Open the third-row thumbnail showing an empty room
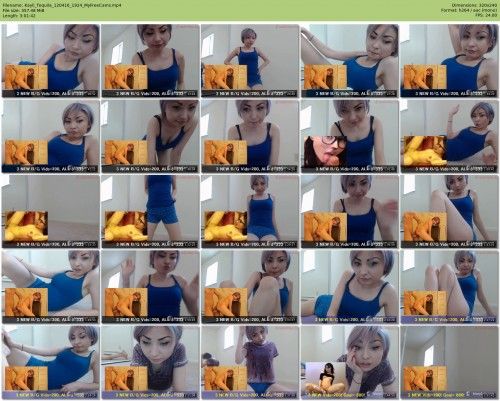500x401 pixels. pyautogui.click(x=51, y=212)
